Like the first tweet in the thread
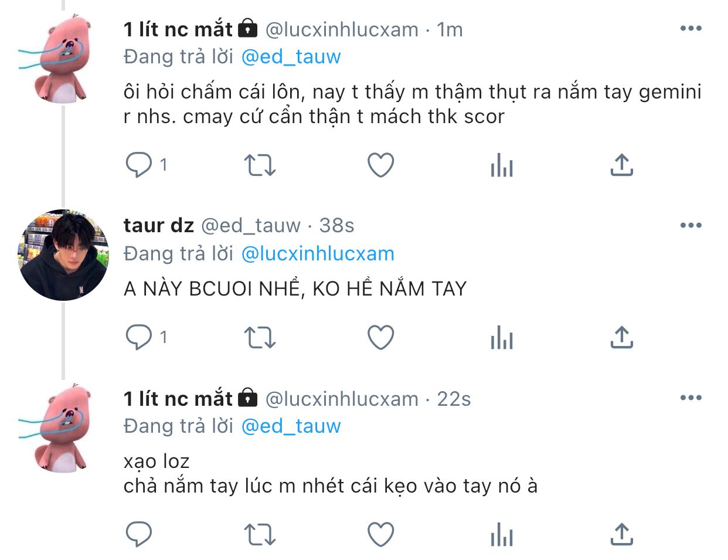This screenshot has height=560, width=728. (380, 165)
